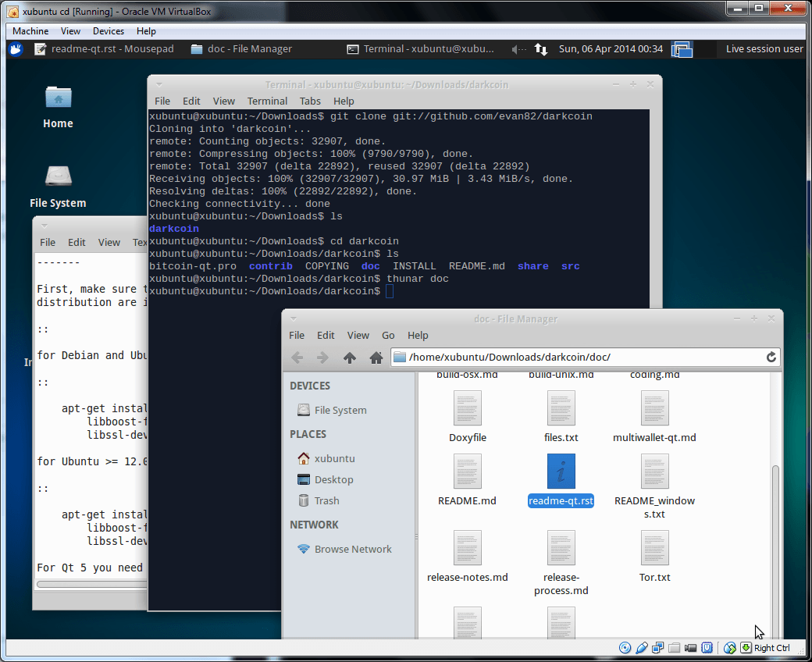Image resolution: width=812 pixels, height=662 pixels.
Task: Click VirtualBox optical disk status icon
Action: 625,647
